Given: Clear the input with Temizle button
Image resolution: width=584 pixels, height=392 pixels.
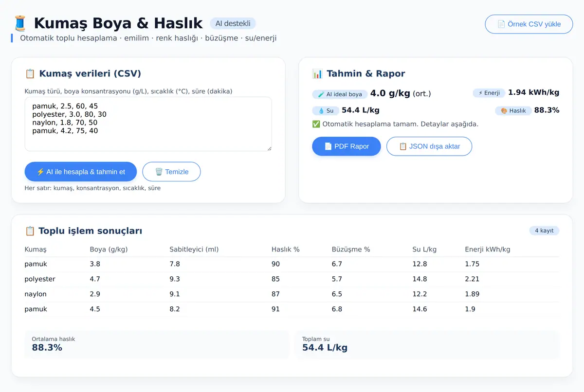Looking at the screenshot, I should tap(171, 172).
